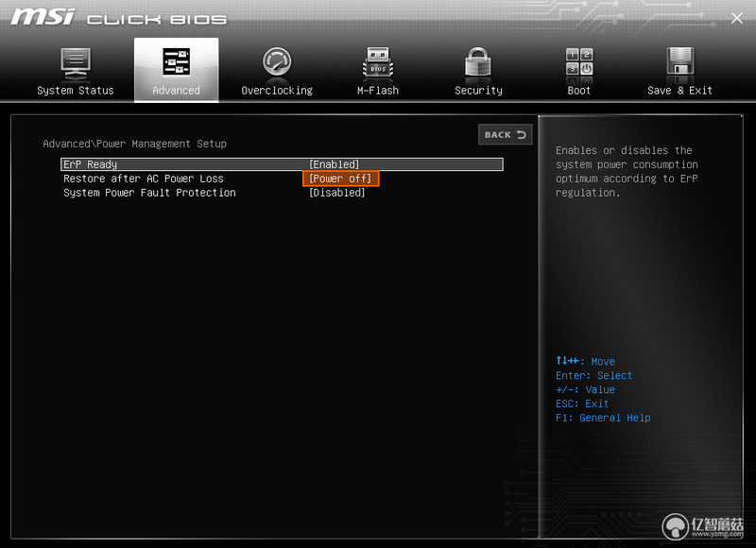Screen dimensions: 756x548
Task: Close the Click BIOS window
Action: tap(736, 18)
